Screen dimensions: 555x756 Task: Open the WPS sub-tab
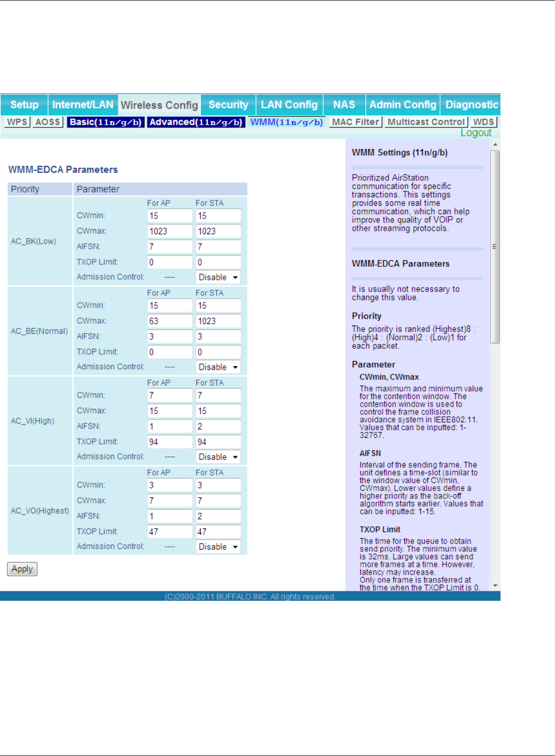coord(17,122)
